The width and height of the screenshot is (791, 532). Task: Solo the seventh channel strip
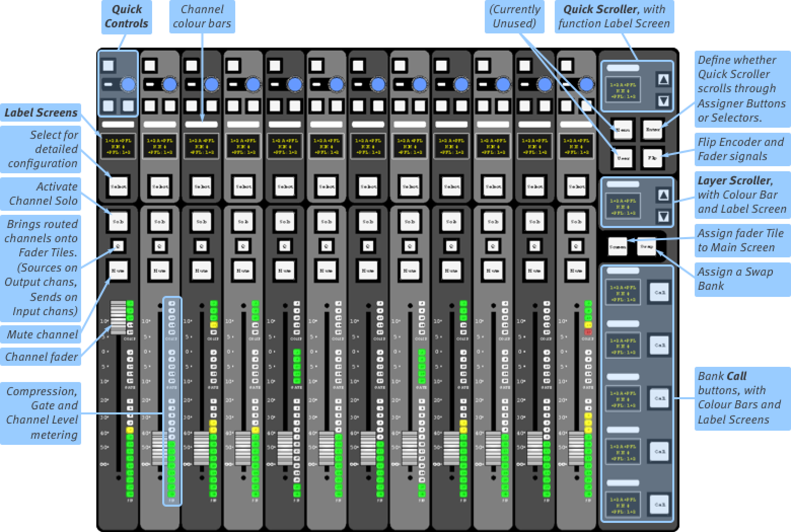click(368, 222)
